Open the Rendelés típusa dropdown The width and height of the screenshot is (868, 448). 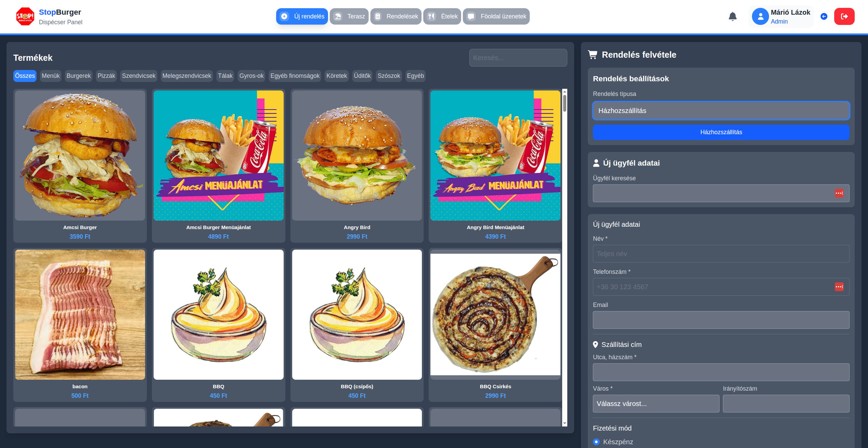[x=721, y=111]
